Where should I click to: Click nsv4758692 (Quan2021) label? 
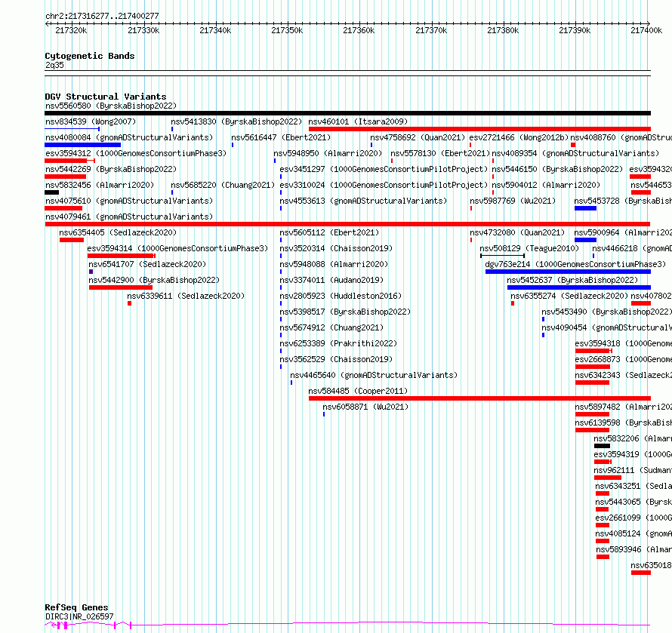(418, 137)
